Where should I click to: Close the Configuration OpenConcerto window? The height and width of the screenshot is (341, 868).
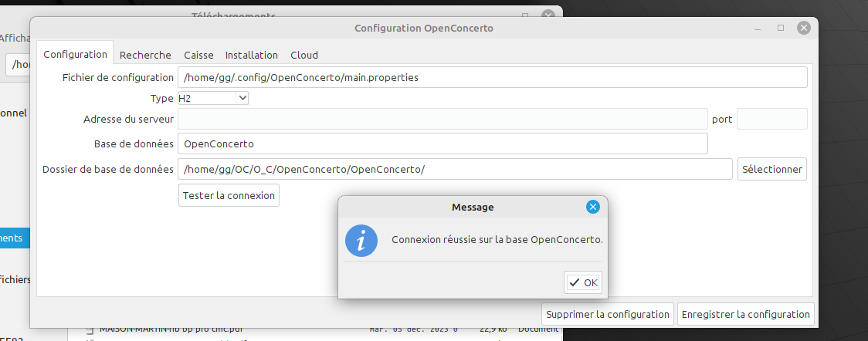(x=803, y=28)
